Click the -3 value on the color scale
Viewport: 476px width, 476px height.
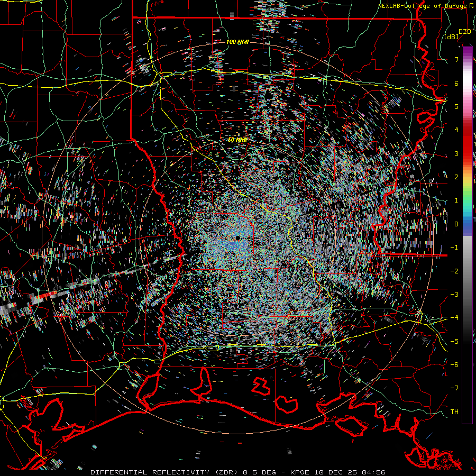(454, 295)
